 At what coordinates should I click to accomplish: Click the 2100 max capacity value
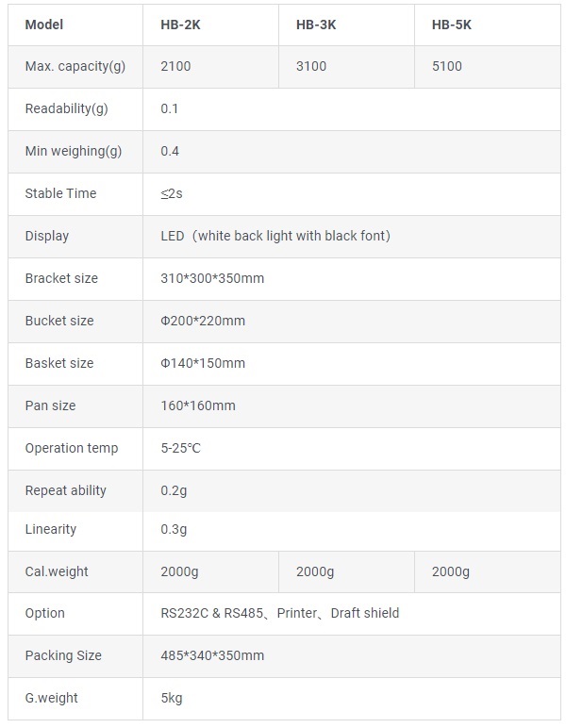[175, 67]
